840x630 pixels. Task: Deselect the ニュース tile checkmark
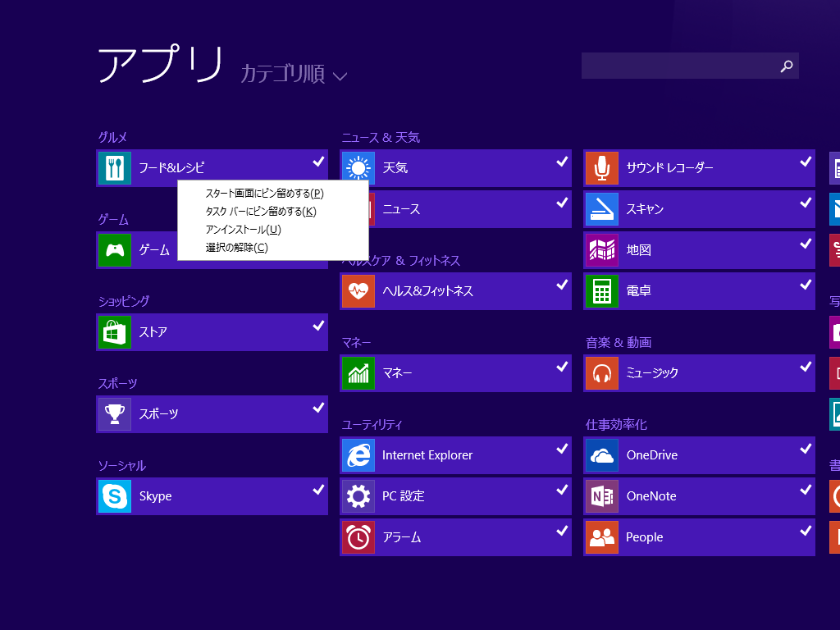(x=562, y=203)
